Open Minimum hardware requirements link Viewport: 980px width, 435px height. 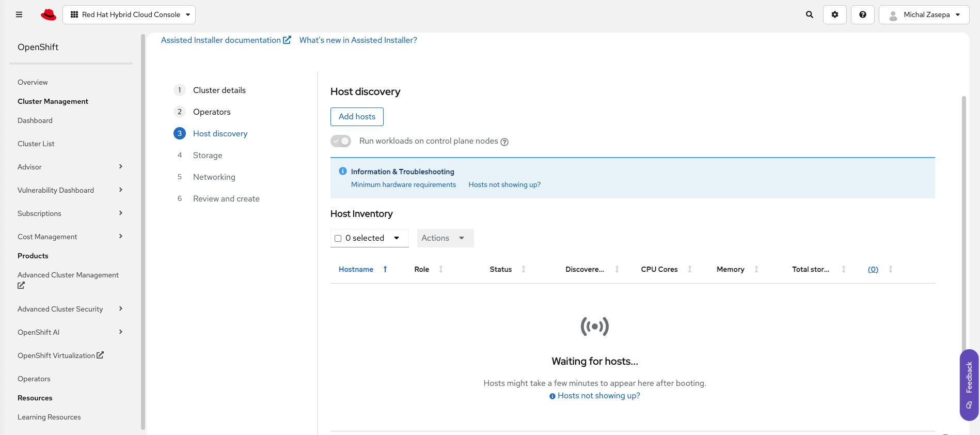pyautogui.click(x=404, y=184)
